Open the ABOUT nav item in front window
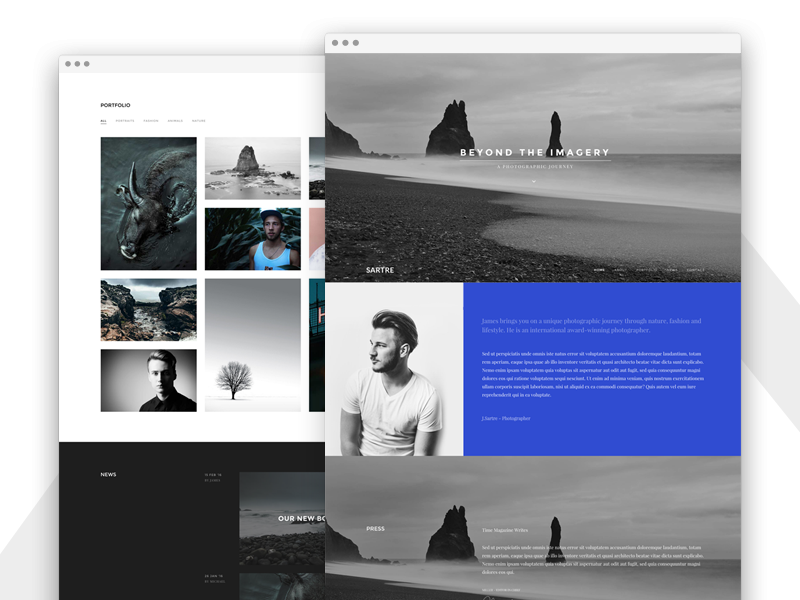Viewport: 800px width, 600px height. tap(620, 270)
